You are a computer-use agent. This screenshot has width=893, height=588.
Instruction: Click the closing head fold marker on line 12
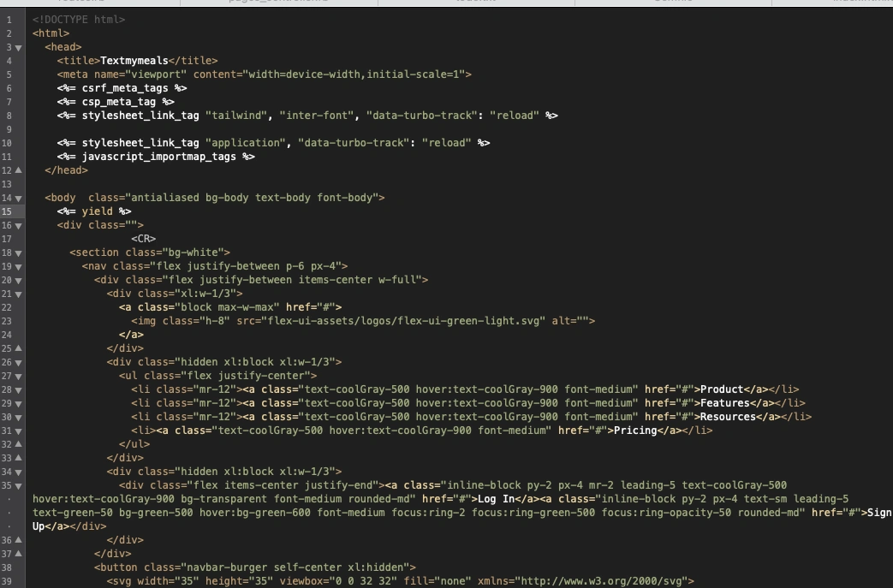coord(19,170)
